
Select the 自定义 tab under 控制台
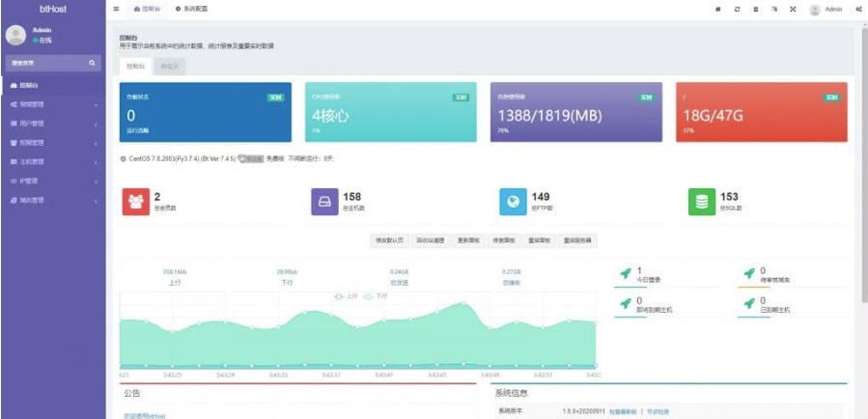point(169,67)
